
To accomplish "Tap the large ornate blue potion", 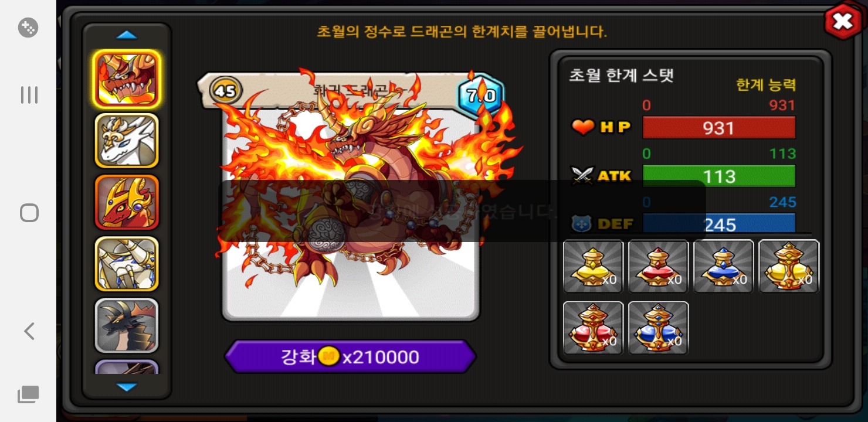I will [x=658, y=328].
